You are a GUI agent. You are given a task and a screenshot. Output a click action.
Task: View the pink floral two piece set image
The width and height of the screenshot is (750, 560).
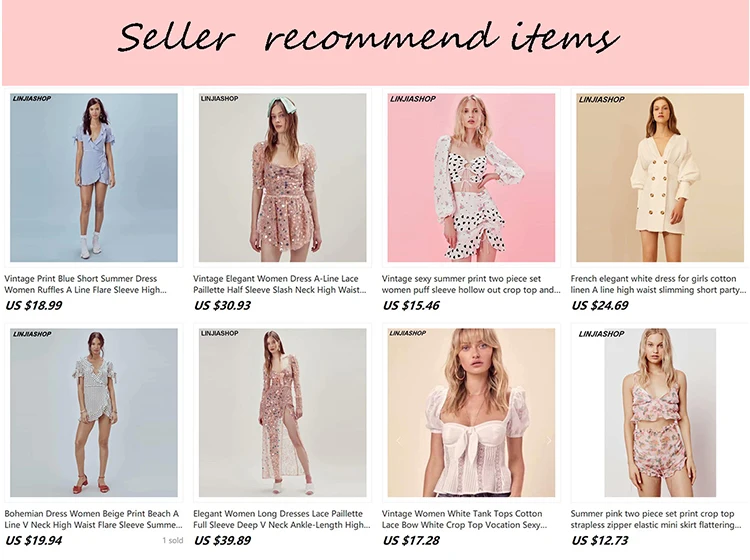click(x=660, y=413)
